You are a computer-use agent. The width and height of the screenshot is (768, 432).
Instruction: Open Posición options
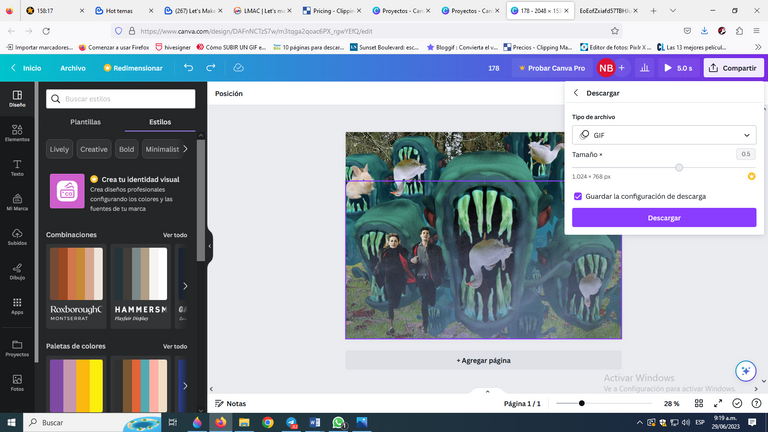pos(229,94)
